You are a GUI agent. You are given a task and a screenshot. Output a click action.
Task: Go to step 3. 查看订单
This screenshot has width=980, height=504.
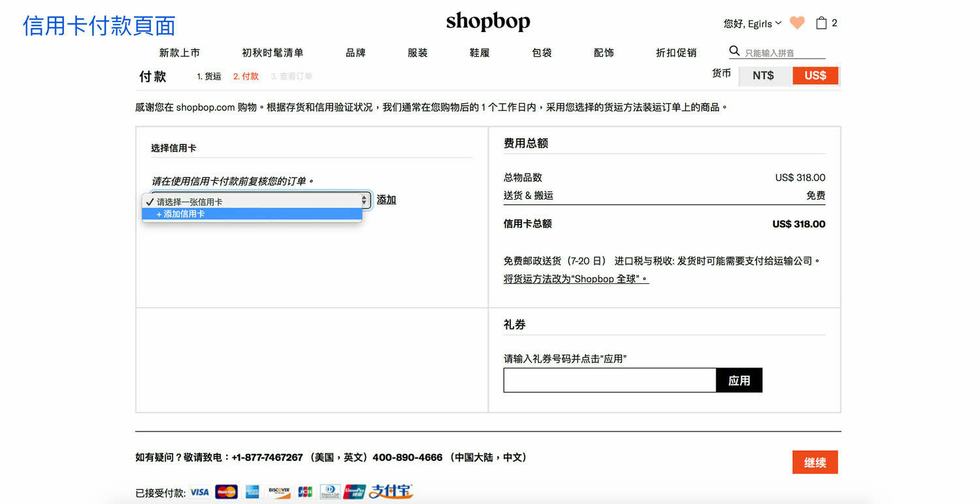click(291, 76)
